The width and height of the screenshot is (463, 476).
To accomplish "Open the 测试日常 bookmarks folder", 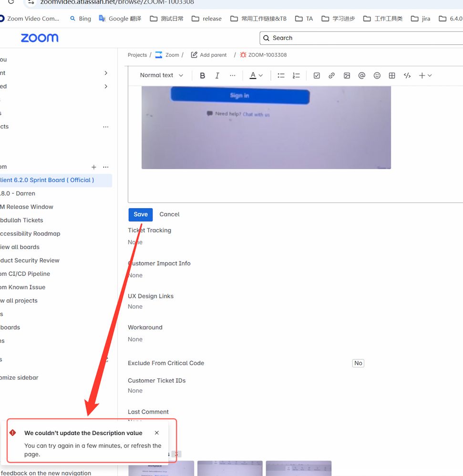I will click(167, 19).
